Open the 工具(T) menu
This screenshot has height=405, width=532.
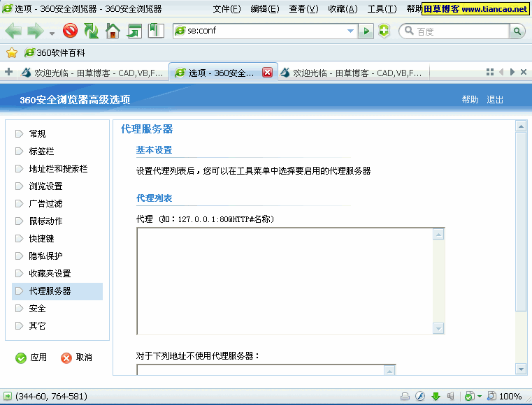tap(382, 9)
